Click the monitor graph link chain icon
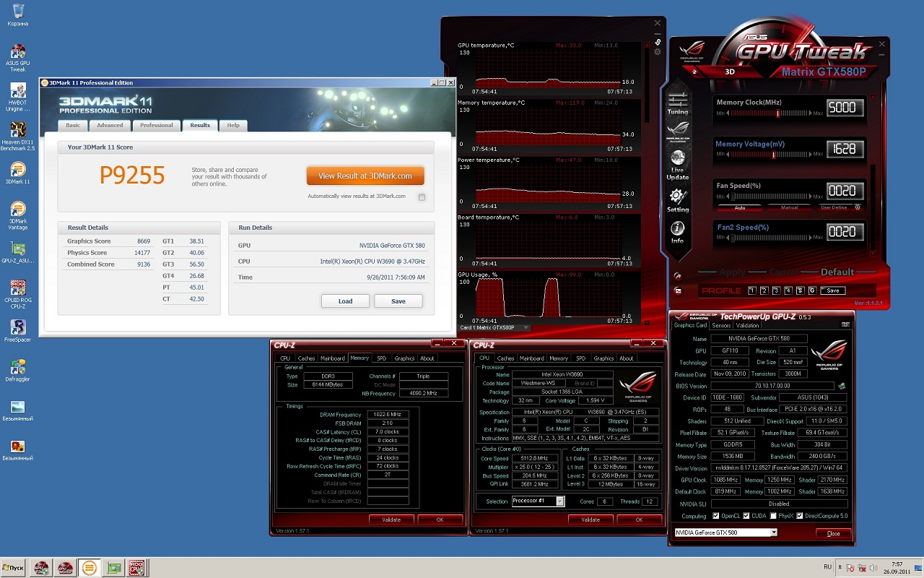 pos(658,42)
